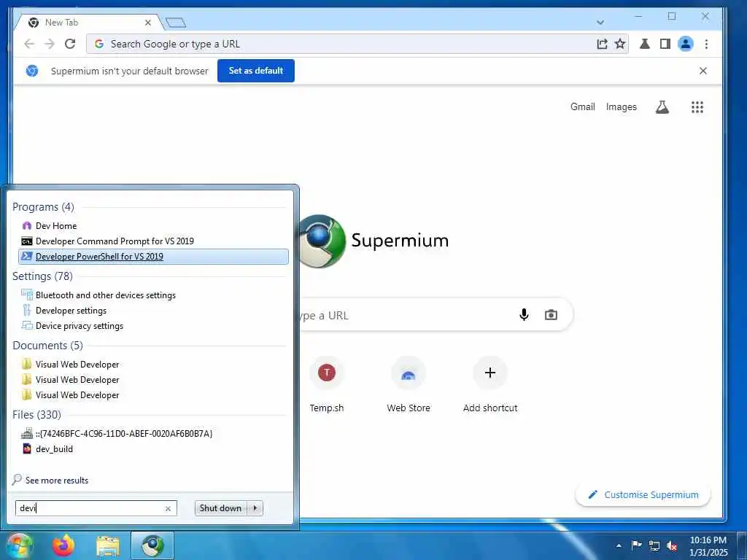
Task: Switch to Supermium in the taskbar
Action: point(152,545)
